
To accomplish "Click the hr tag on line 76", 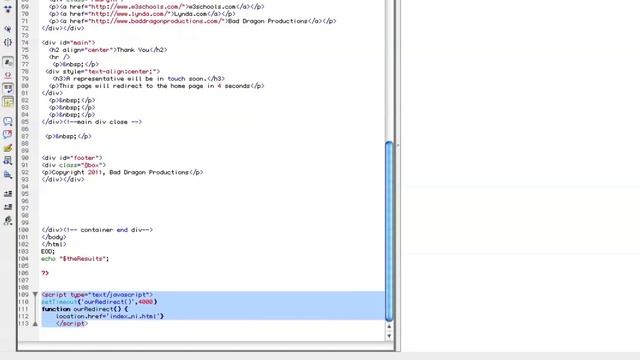I will pos(59,57).
